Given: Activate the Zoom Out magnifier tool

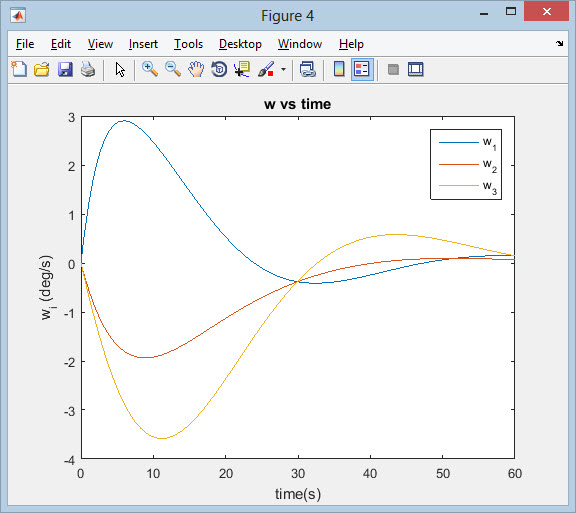Looking at the screenshot, I should (x=173, y=69).
